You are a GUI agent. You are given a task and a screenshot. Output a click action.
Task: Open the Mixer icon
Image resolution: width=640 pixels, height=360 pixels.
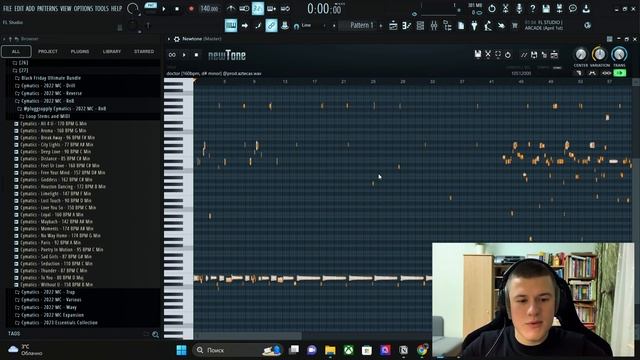tap(433, 26)
